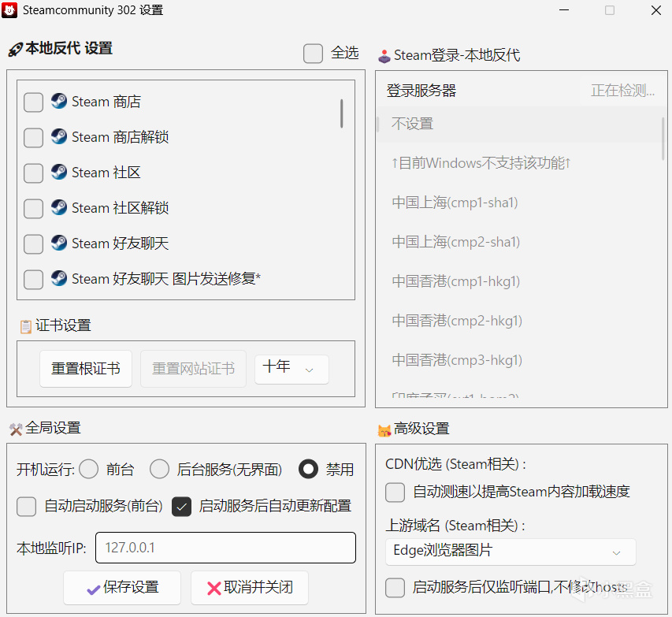The height and width of the screenshot is (617, 672).
Task: Click the Steam icon beside Steam 商店解锁
Action: click(59, 137)
